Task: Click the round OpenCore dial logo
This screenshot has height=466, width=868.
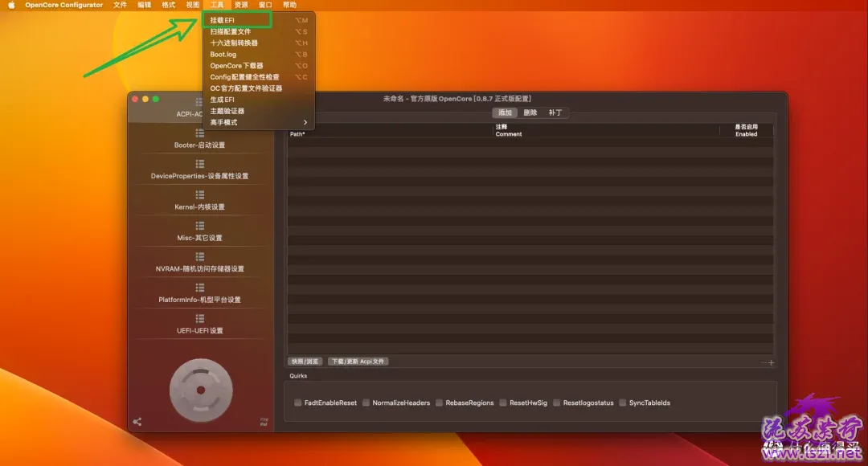Action: 201,390
